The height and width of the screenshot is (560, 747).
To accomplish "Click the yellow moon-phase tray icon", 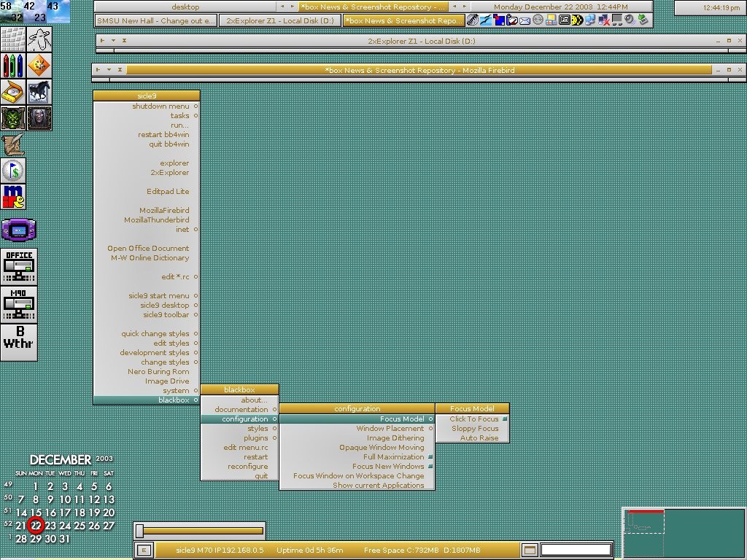I will point(577,20).
